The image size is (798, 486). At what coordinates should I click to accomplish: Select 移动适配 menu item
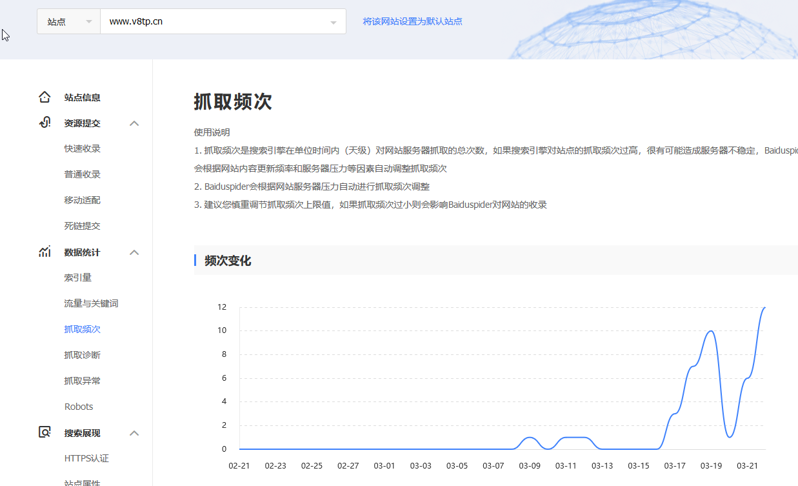pyautogui.click(x=82, y=200)
